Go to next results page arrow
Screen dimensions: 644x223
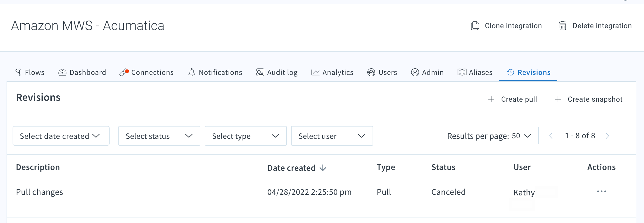click(x=607, y=136)
